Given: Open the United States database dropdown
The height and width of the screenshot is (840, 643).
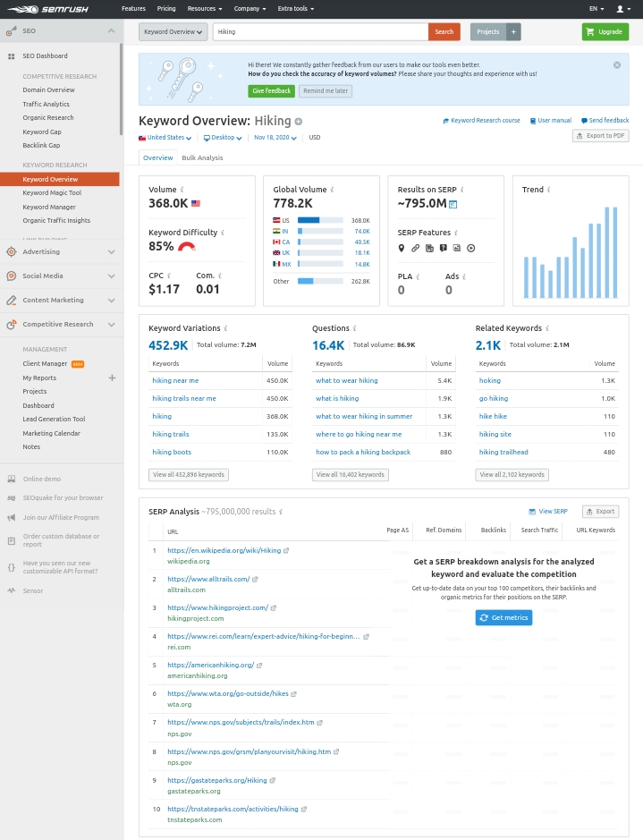Looking at the screenshot, I should tap(165, 138).
